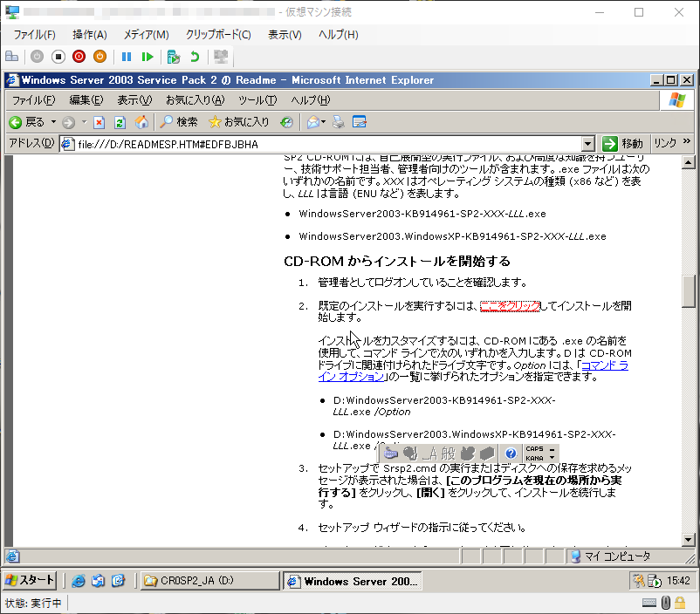Launch Internet Explorer from quick launch

[79, 581]
